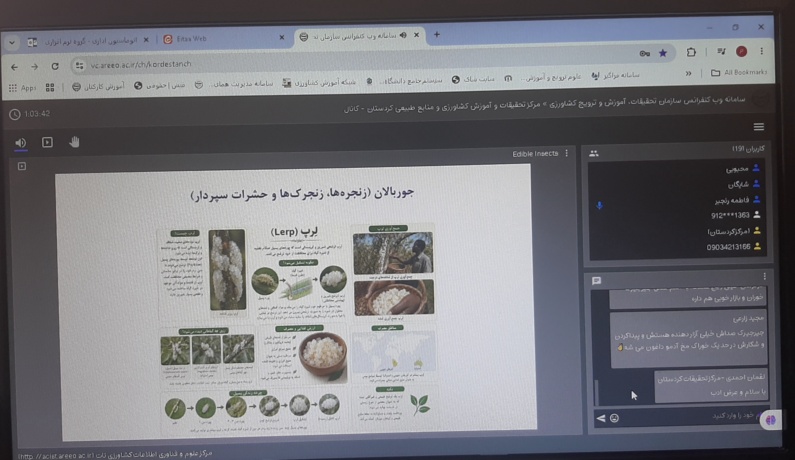Open the emoji picker in chat
Viewport: 795px width, 460px height.
[x=615, y=418]
